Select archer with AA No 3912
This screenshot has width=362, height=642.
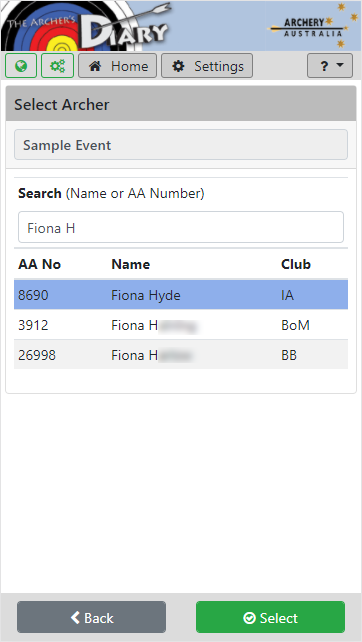click(x=181, y=325)
